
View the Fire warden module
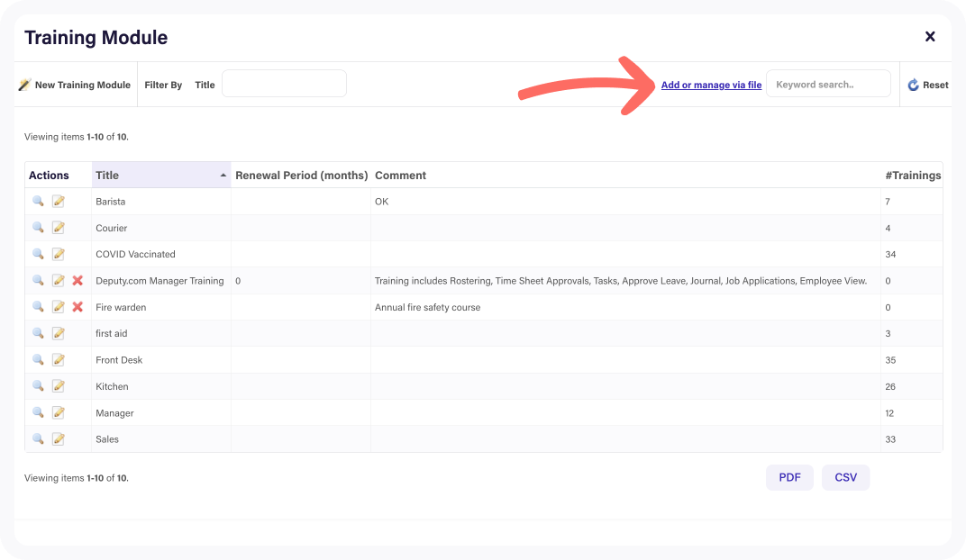pyautogui.click(x=38, y=307)
